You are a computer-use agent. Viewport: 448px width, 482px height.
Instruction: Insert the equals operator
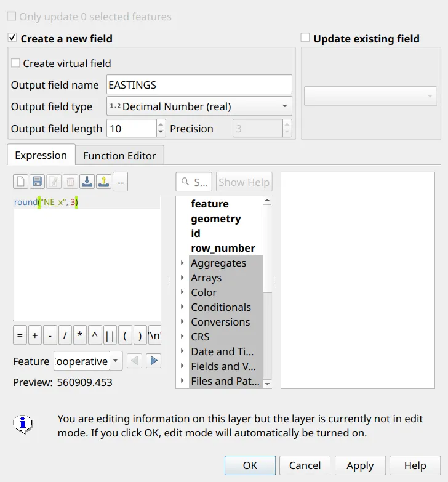click(20, 335)
